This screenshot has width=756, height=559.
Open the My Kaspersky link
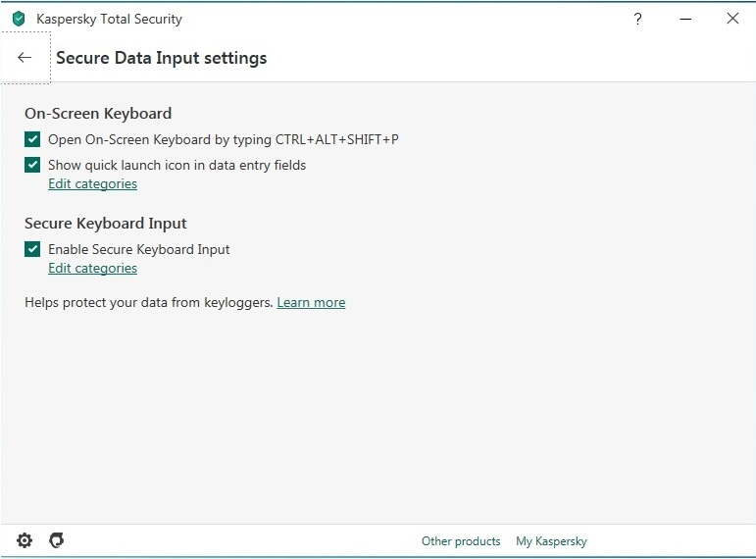pos(551,541)
